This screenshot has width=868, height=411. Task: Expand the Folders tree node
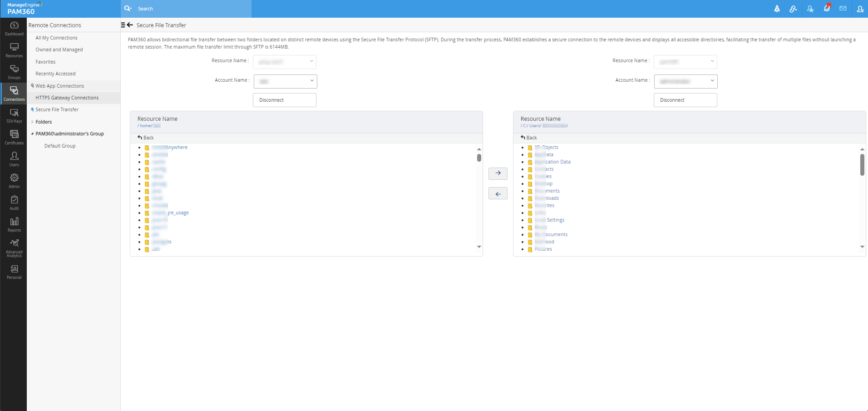click(32, 122)
